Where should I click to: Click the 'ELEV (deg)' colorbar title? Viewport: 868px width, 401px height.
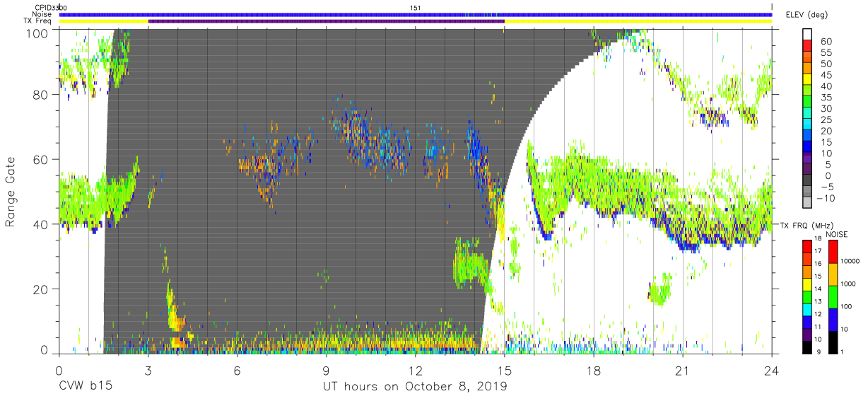pos(807,14)
